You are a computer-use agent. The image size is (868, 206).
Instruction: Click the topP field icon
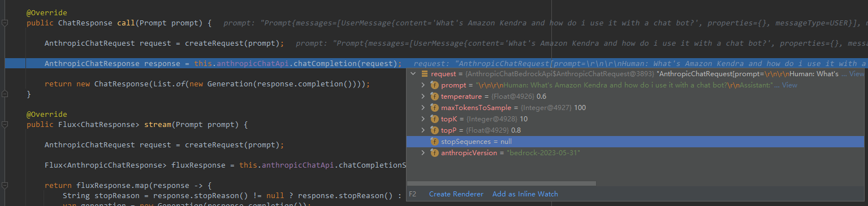tap(434, 130)
